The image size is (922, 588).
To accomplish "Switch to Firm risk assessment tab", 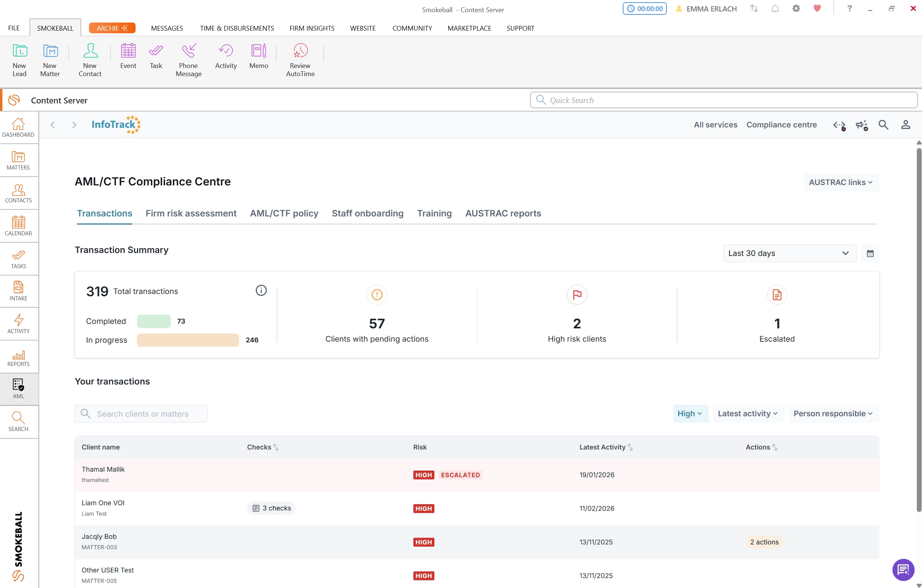I will coord(191,213).
